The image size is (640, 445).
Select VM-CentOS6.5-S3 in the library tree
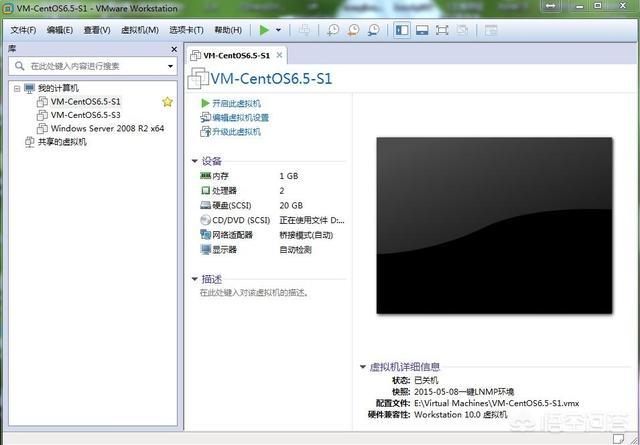click(86, 115)
